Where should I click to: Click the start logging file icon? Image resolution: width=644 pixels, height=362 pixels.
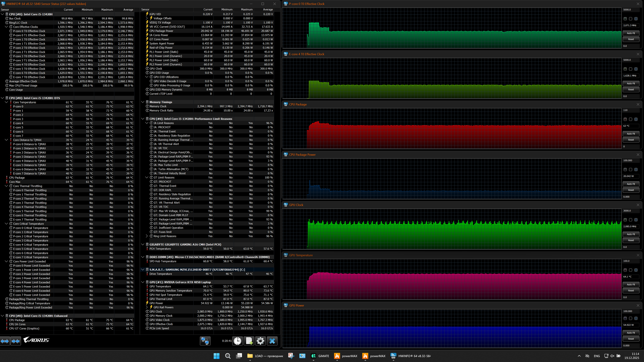point(249,341)
